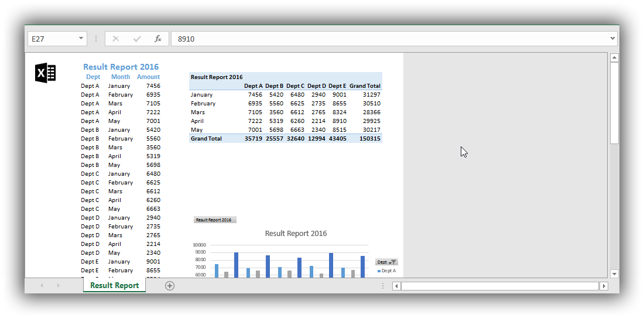Click the vertical scrollbar down arrow

(x=614, y=273)
